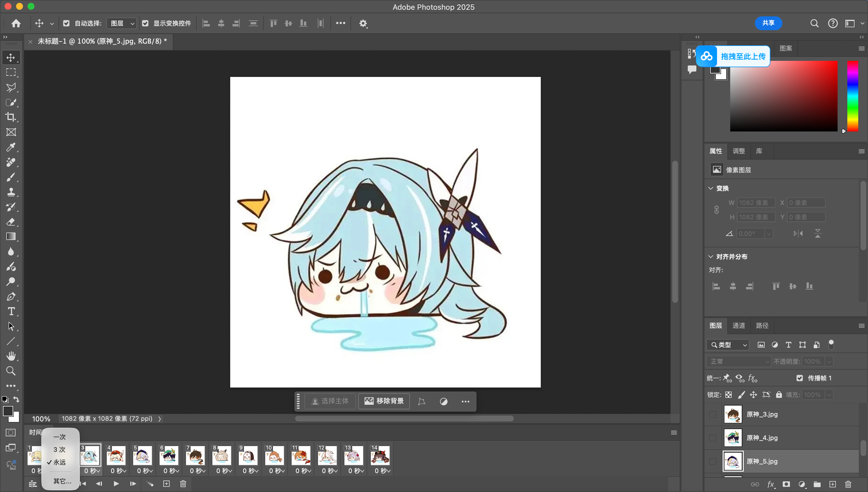The image size is (868, 492).
Task: Select the Gradient tool
Action: 11,237
